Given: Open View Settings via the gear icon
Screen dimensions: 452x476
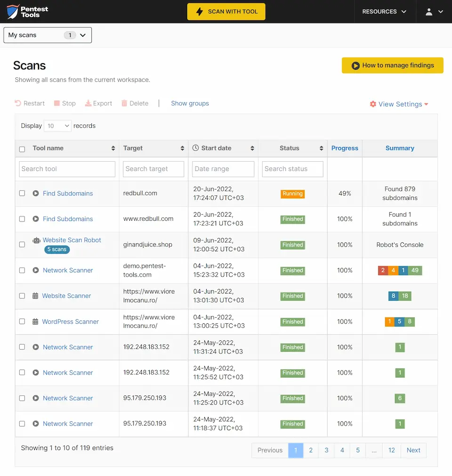Looking at the screenshot, I should [x=373, y=104].
